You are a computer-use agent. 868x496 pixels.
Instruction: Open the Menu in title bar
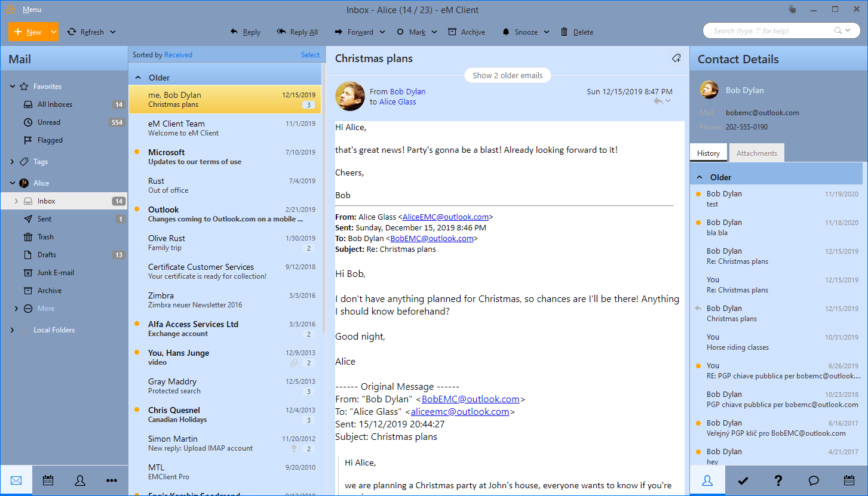pos(32,10)
